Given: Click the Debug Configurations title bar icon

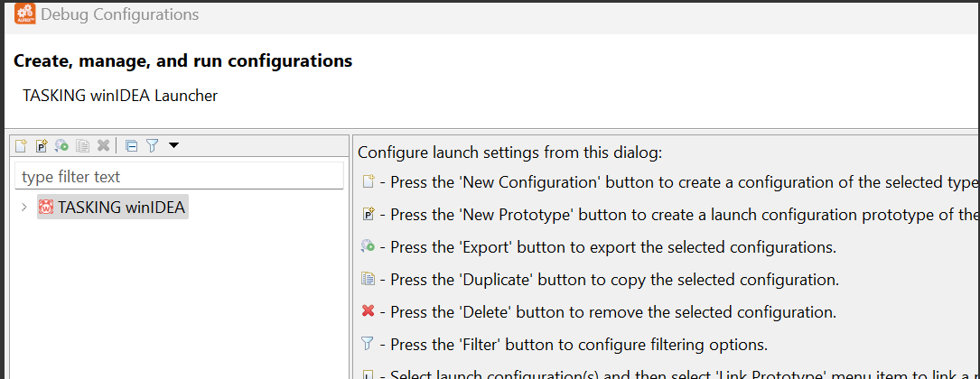Looking at the screenshot, I should (x=24, y=15).
